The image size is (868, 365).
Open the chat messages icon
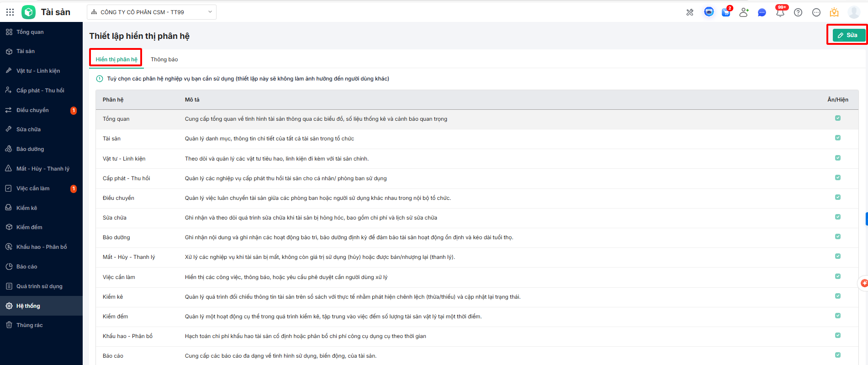click(762, 12)
